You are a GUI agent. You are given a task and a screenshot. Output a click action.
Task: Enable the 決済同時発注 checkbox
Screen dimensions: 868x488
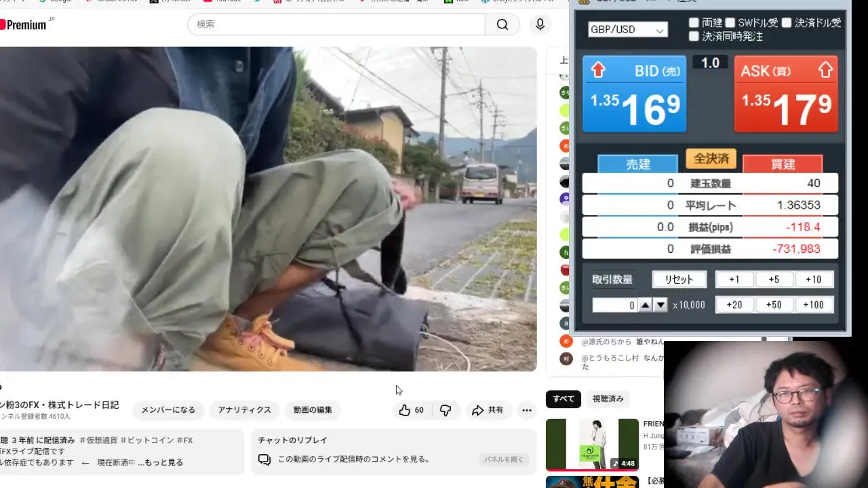coord(694,37)
